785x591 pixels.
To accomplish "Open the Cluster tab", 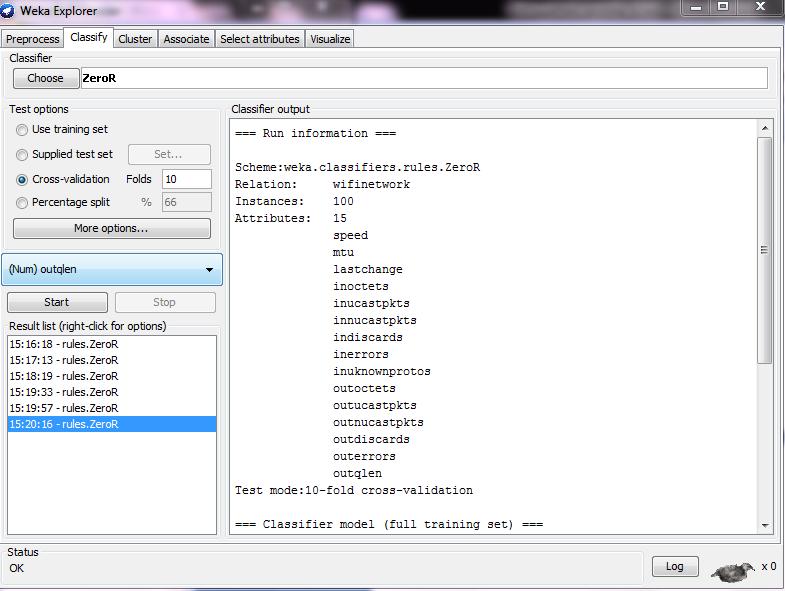I will pyautogui.click(x=135, y=39).
